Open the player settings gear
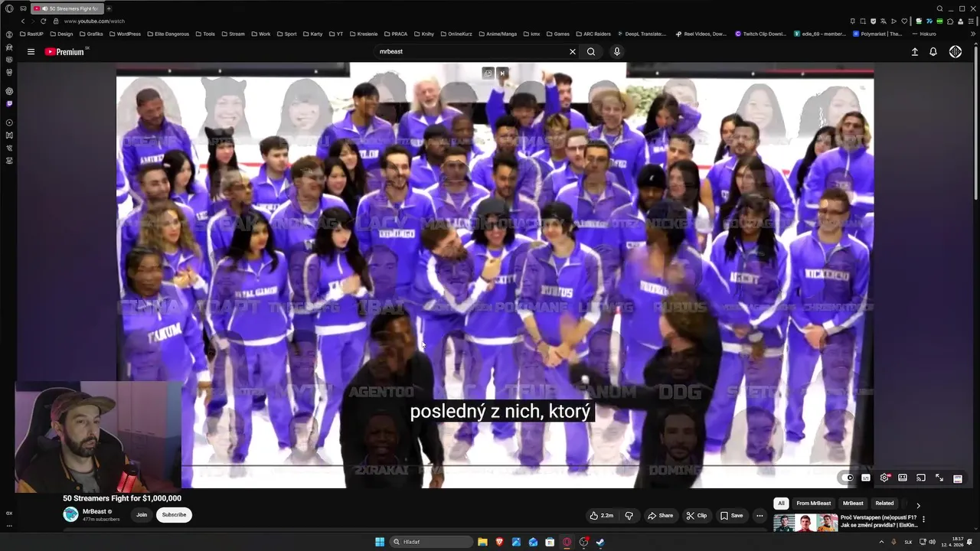 pyautogui.click(x=884, y=478)
